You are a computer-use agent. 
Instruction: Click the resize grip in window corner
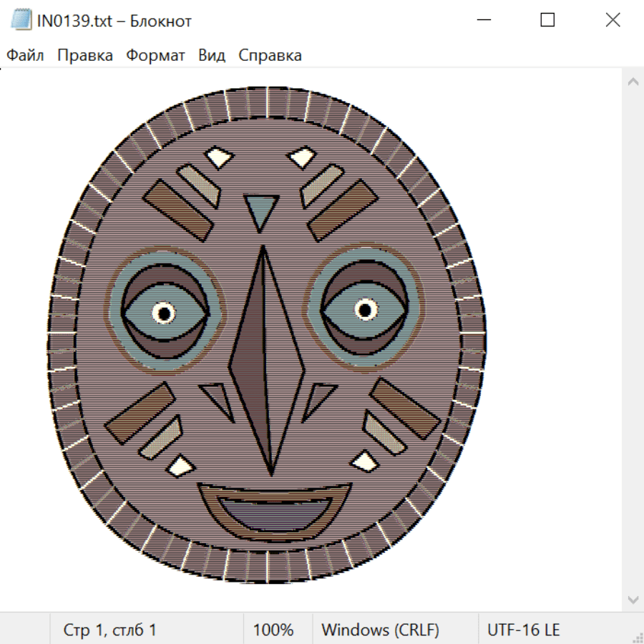pyautogui.click(x=637, y=637)
